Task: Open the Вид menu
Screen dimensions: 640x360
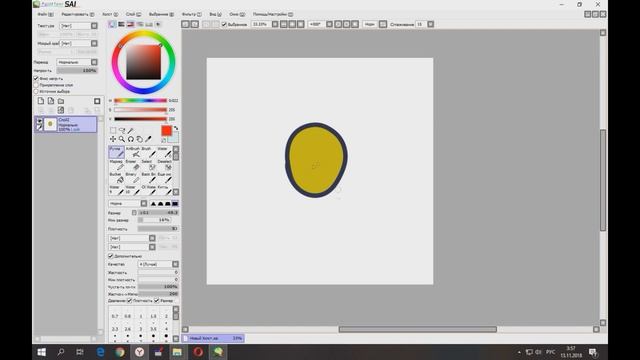Action: point(215,14)
